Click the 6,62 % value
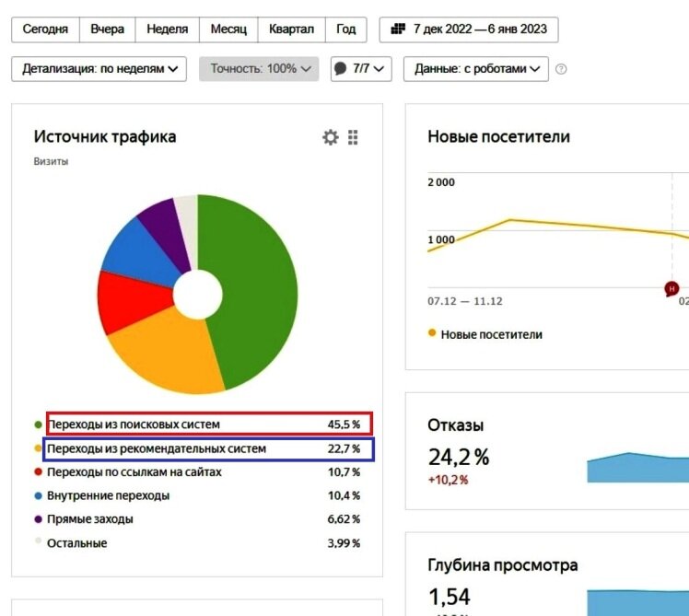Viewport: 689px width, 616px height. [344, 519]
